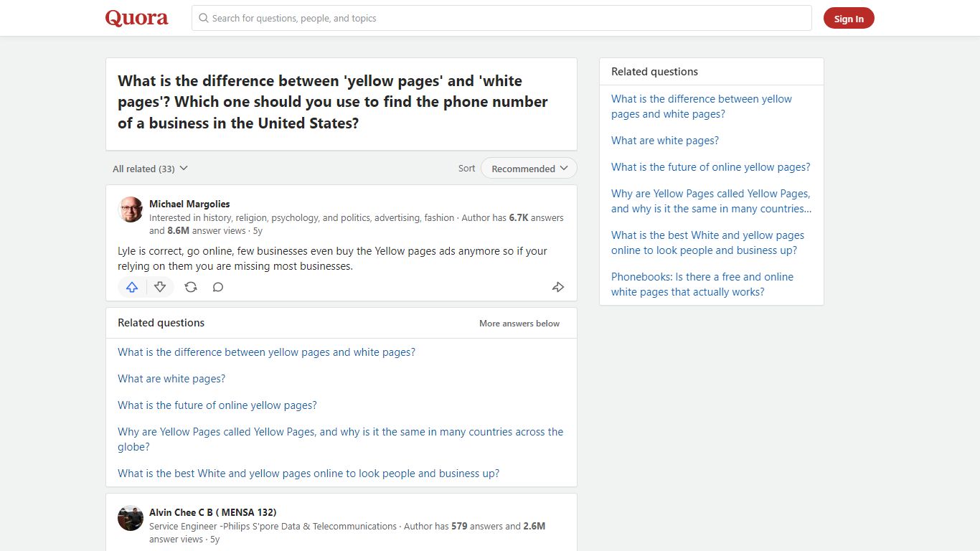Image resolution: width=980 pixels, height=551 pixels.
Task: Open sidebar link 'difference between yellow pages and white pages'
Action: pyautogui.click(x=702, y=106)
